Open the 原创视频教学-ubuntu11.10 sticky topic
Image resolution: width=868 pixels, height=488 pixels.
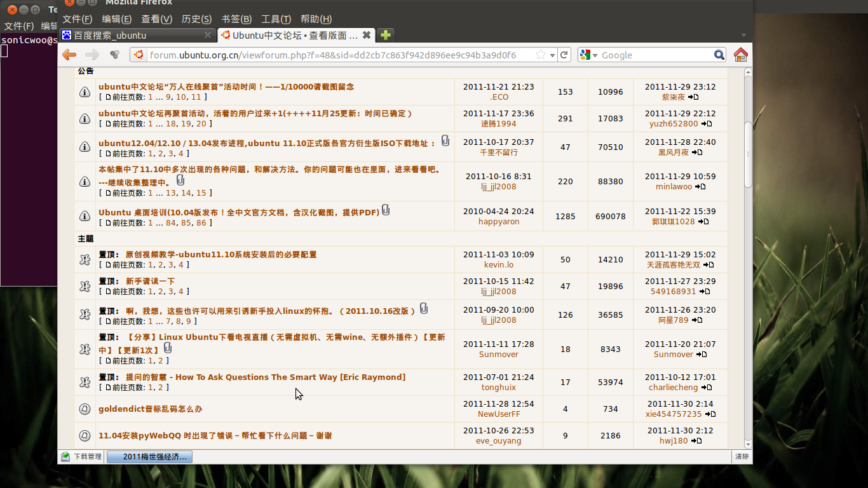point(221,254)
